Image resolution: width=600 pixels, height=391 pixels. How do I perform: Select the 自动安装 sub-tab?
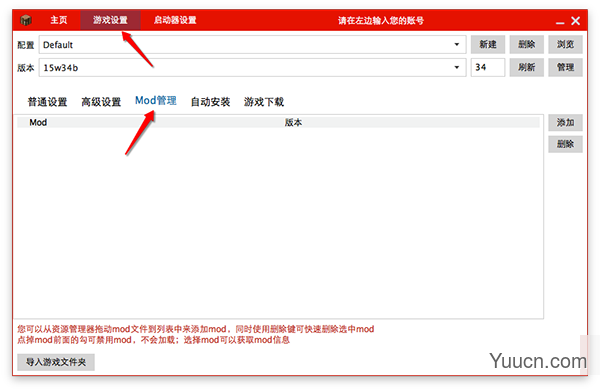(210, 102)
